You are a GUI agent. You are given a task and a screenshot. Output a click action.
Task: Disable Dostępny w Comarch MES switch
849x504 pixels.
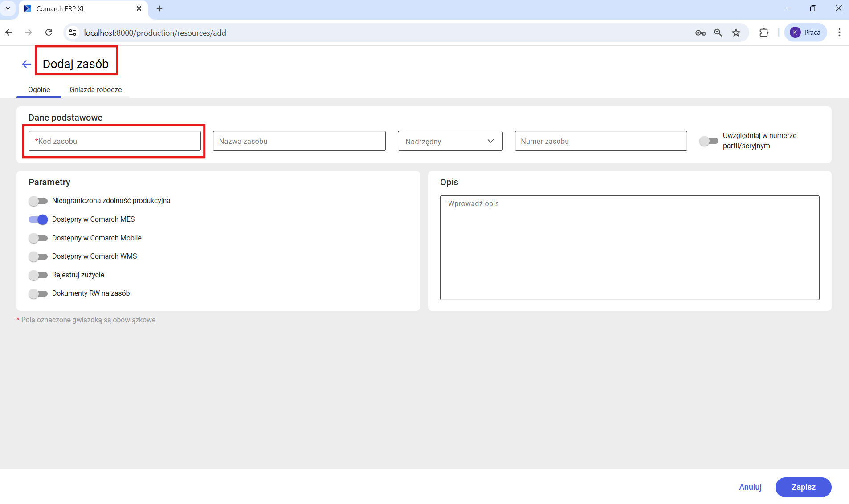pos(38,219)
